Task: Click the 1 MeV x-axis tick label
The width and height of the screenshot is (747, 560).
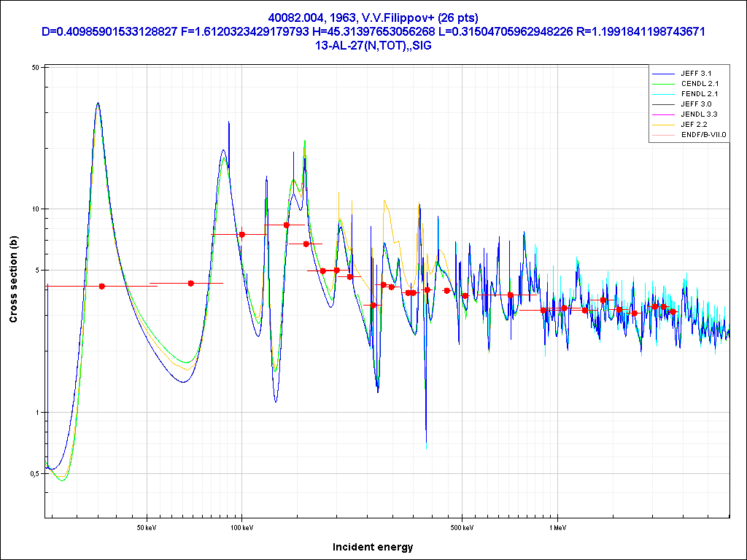Action: point(557,526)
